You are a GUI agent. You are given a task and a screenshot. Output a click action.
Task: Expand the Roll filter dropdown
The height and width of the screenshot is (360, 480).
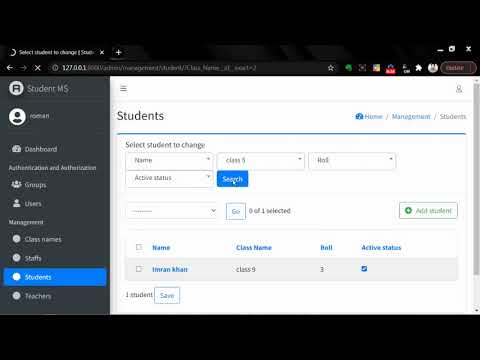tap(352, 160)
